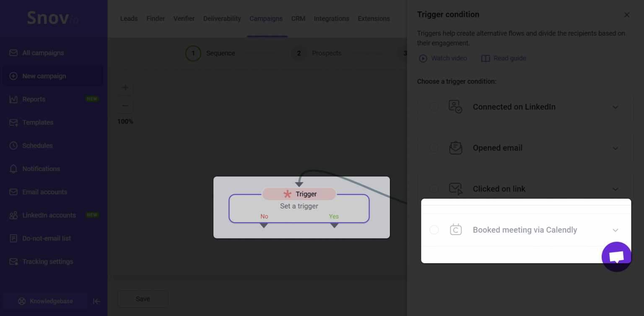Open the Knowledgebase link
This screenshot has height=316, width=644.
[45, 301]
